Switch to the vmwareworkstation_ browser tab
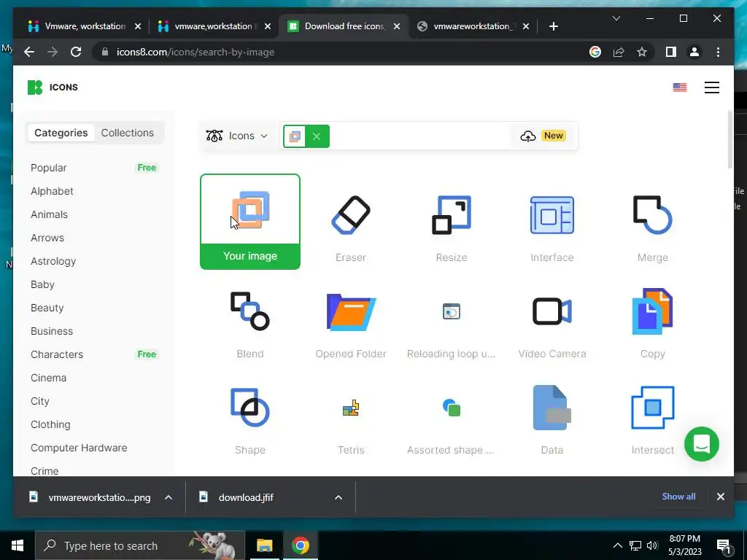 (472, 26)
